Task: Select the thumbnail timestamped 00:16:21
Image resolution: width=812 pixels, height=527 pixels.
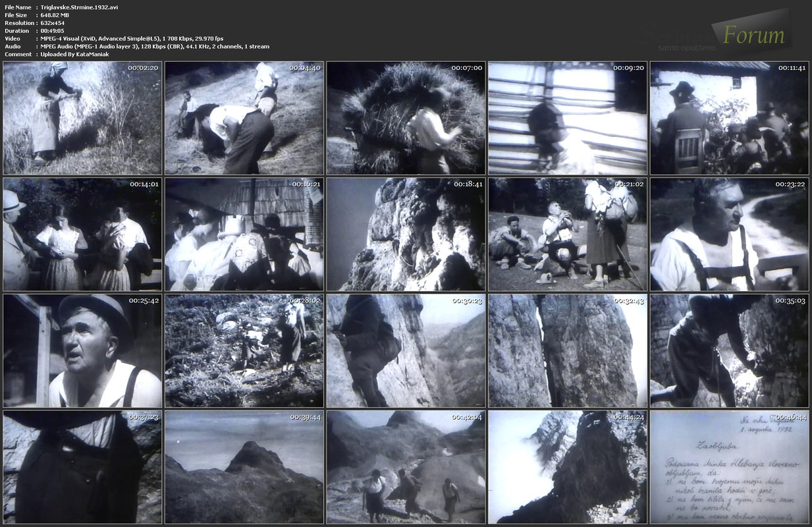Action: coord(244,235)
